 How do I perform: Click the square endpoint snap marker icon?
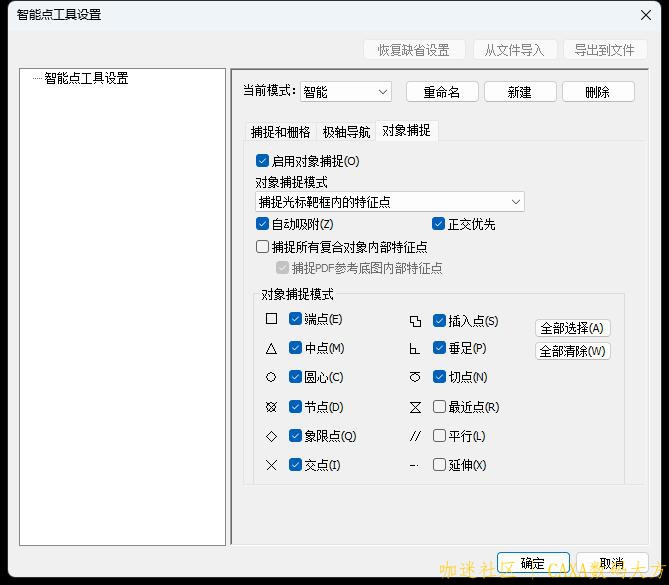point(271,319)
